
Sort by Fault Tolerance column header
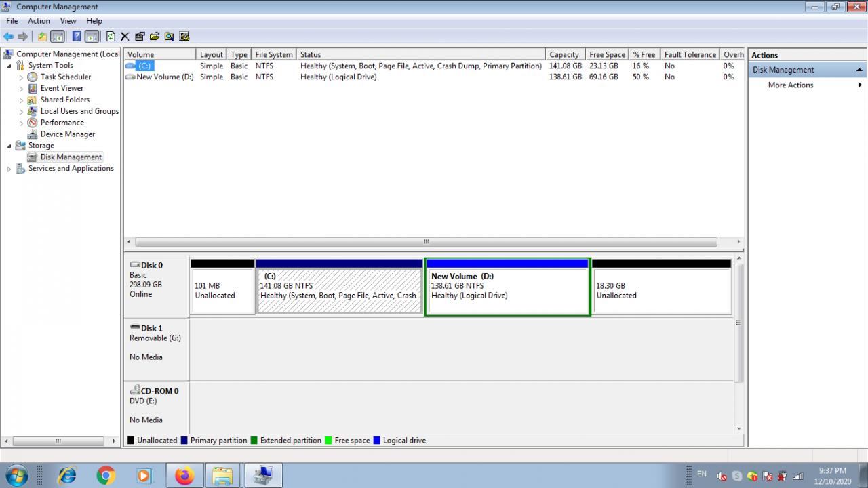pyautogui.click(x=690, y=54)
